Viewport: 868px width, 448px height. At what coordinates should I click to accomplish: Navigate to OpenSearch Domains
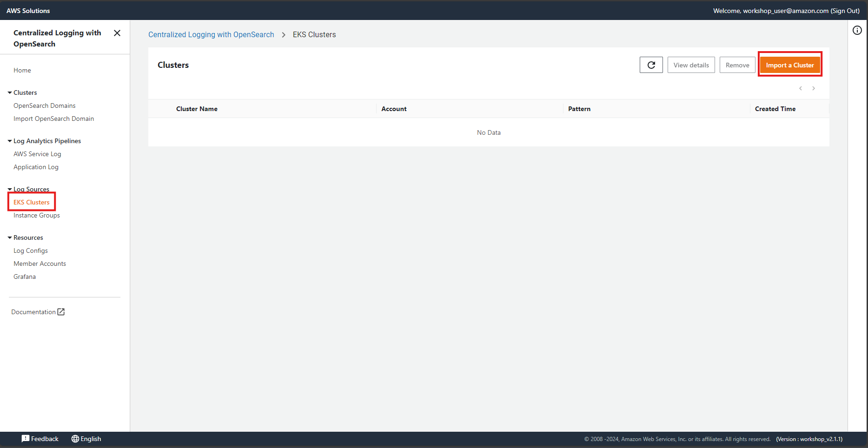point(44,105)
